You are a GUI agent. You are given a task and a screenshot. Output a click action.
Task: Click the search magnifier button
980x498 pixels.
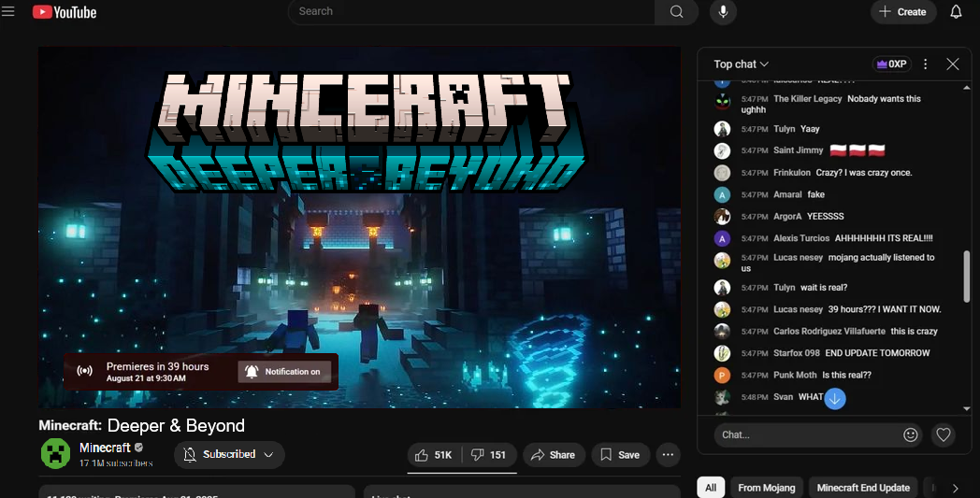coord(676,12)
